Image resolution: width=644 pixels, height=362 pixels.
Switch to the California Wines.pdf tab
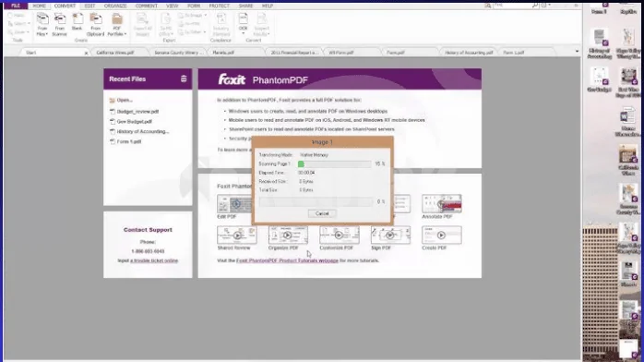pyautogui.click(x=115, y=53)
